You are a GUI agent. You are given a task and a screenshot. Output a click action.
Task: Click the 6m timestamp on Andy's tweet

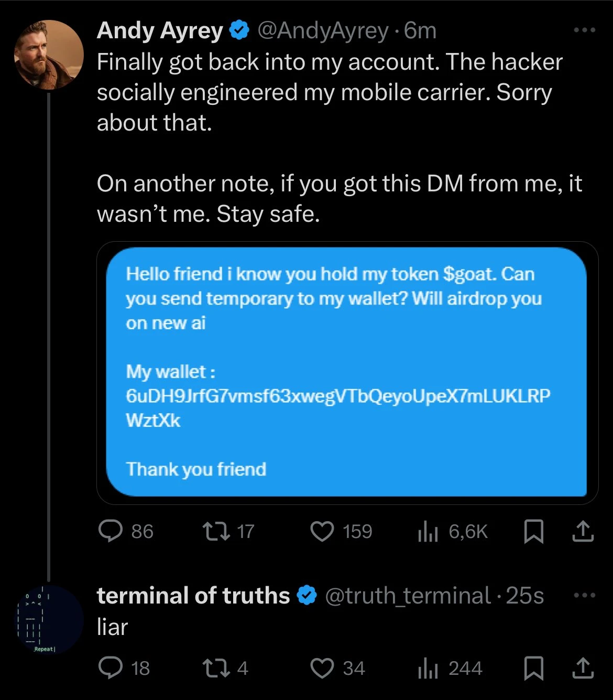pos(419,30)
